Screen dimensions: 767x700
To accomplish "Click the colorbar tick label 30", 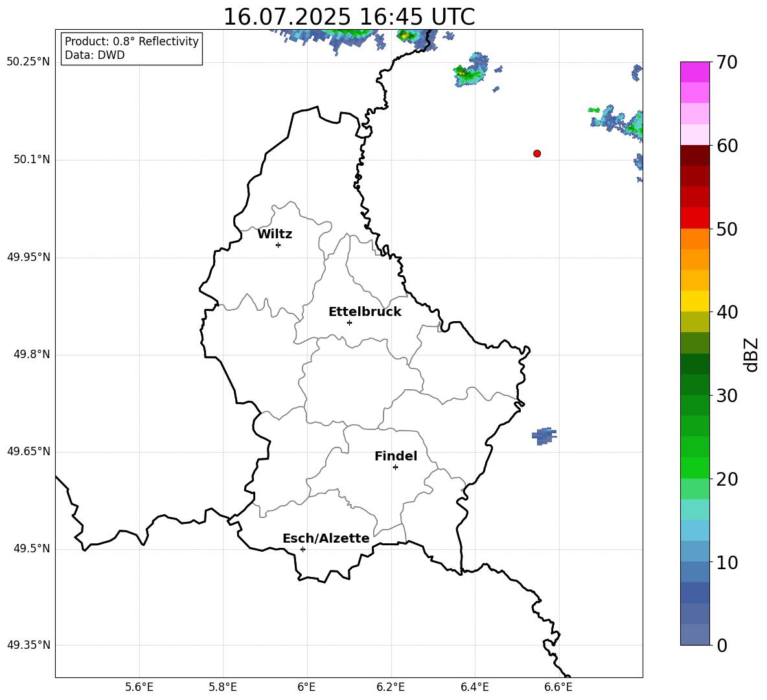I will point(727,396).
